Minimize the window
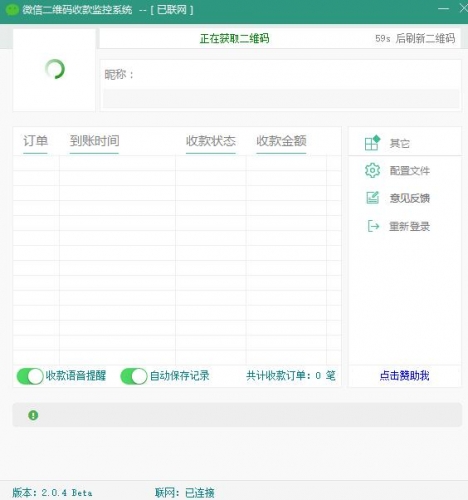 pos(443,8)
